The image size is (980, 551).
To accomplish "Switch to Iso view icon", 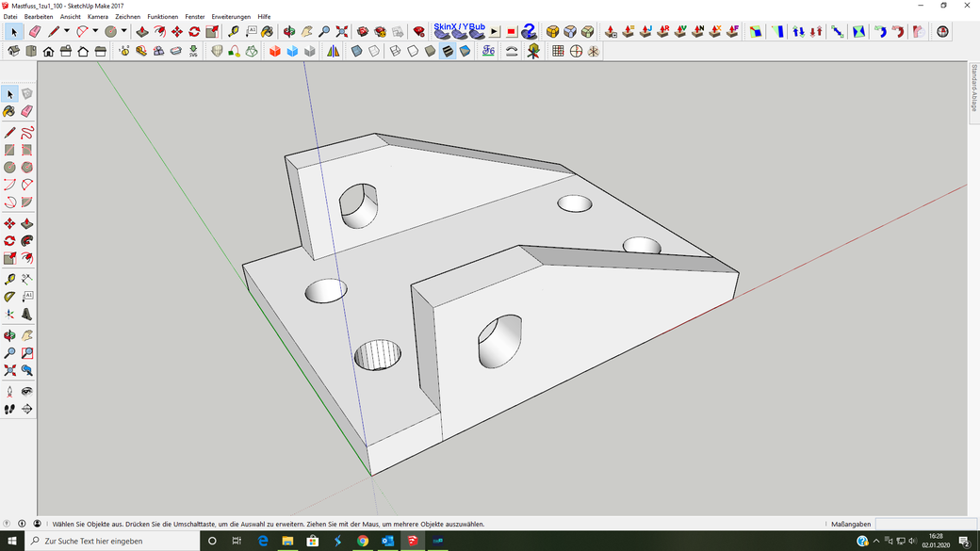I will pyautogui.click(x=14, y=51).
